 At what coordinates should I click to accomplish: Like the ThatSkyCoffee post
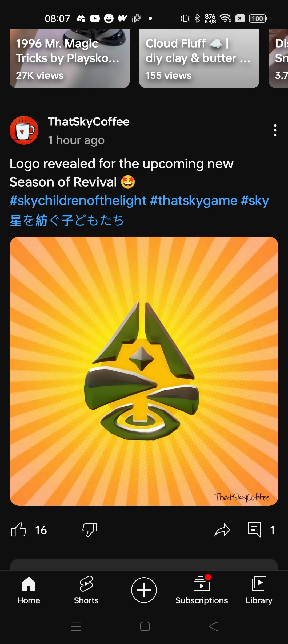click(x=19, y=530)
